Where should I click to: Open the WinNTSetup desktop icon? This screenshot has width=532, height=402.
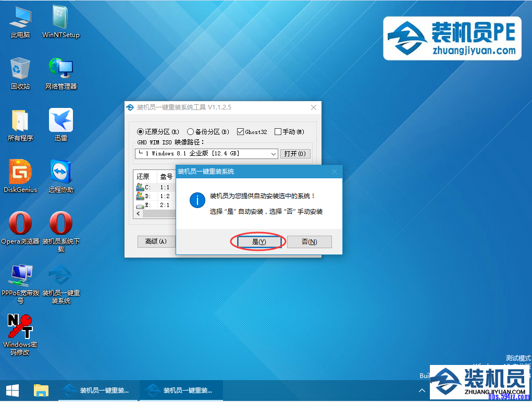[61, 18]
